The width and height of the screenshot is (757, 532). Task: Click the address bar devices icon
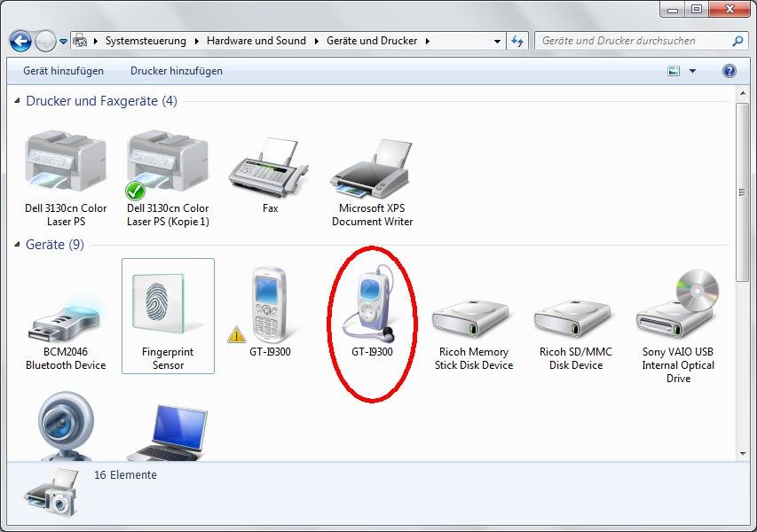[80, 41]
